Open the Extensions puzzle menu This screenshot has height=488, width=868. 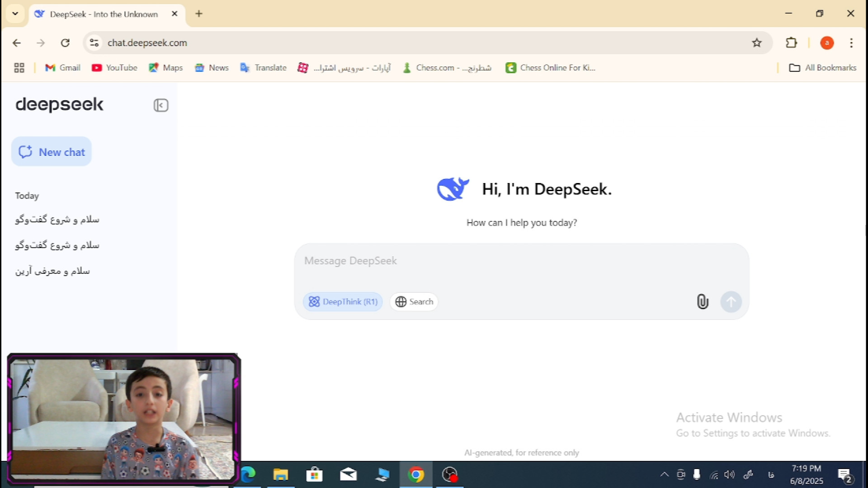pyautogui.click(x=791, y=43)
